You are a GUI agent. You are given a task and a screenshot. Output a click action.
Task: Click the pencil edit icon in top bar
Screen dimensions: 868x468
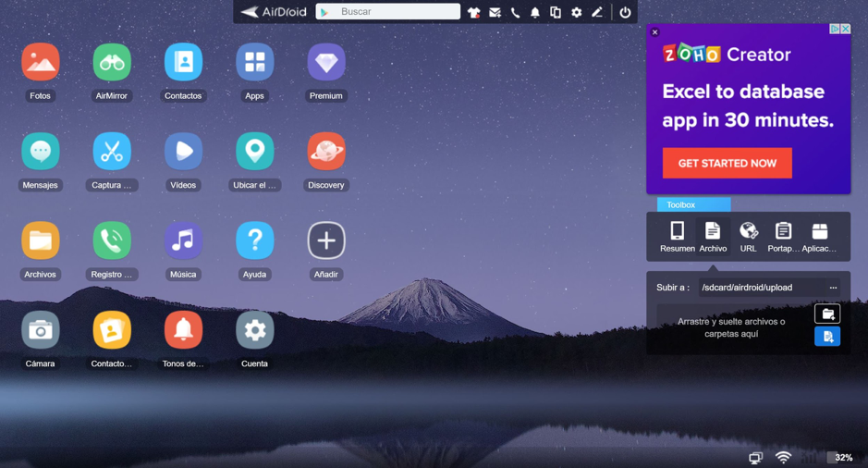pos(597,12)
